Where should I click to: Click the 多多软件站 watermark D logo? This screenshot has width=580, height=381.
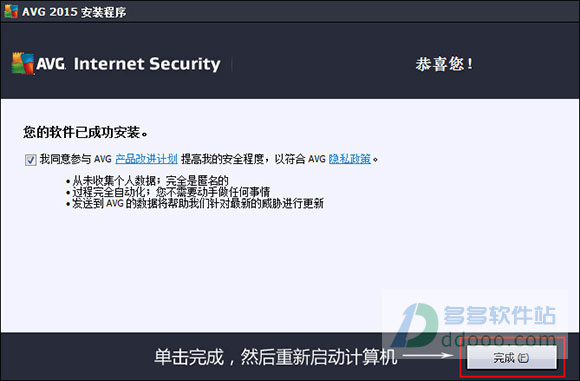pyautogui.click(x=415, y=324)
